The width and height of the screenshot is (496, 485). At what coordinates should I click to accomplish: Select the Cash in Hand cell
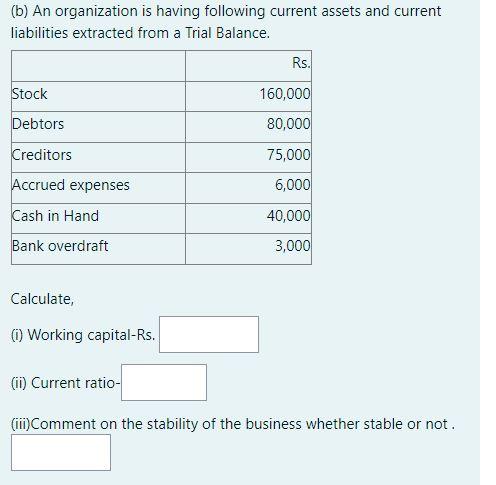98,219
